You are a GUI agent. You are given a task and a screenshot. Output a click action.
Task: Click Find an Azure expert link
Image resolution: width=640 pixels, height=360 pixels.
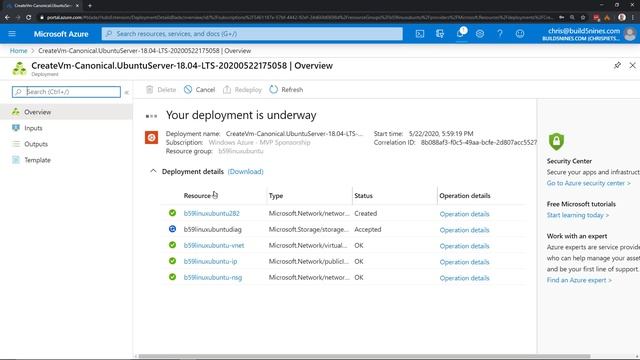(579, 280)
